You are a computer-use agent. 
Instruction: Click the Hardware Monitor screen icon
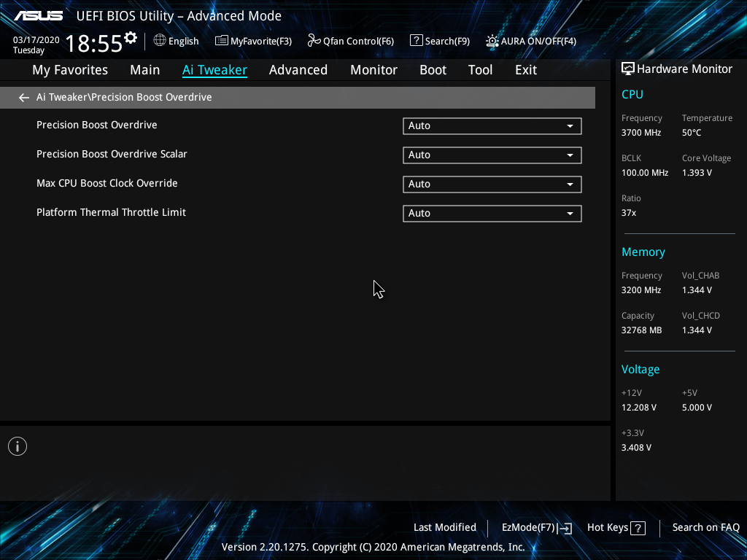click(628, 69)
